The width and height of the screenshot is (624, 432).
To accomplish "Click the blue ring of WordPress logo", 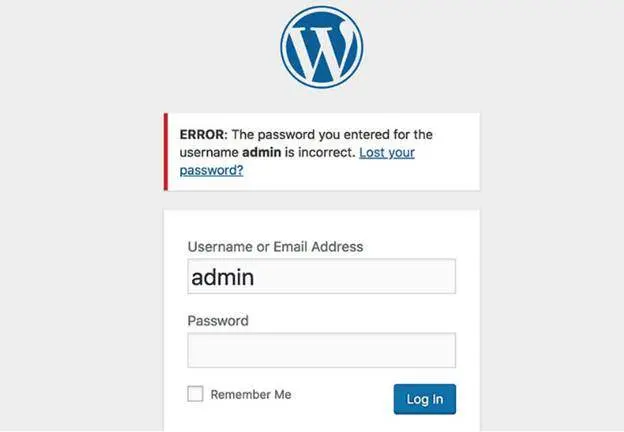I will tap(283, 47).
